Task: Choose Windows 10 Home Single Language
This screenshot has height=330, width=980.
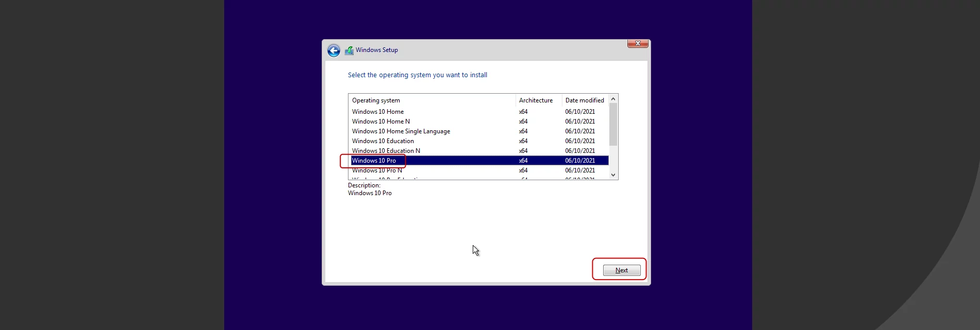Action: coord(478,131)
